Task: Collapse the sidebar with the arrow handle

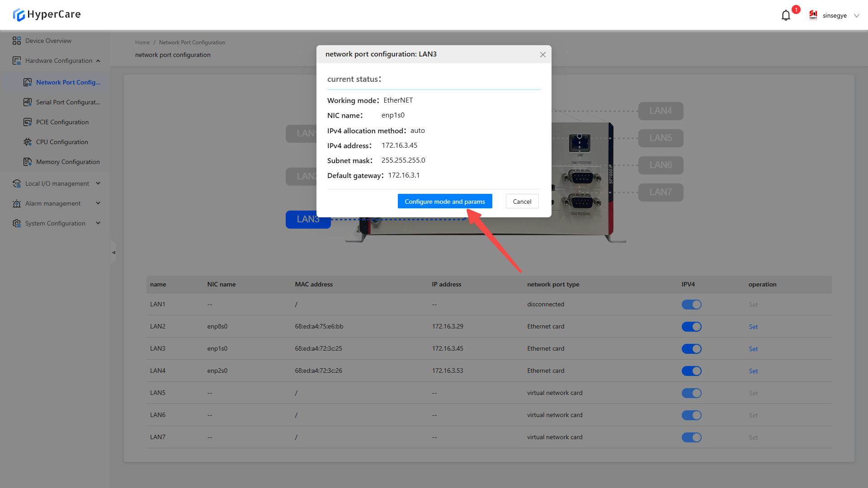Action: (113, 253)
